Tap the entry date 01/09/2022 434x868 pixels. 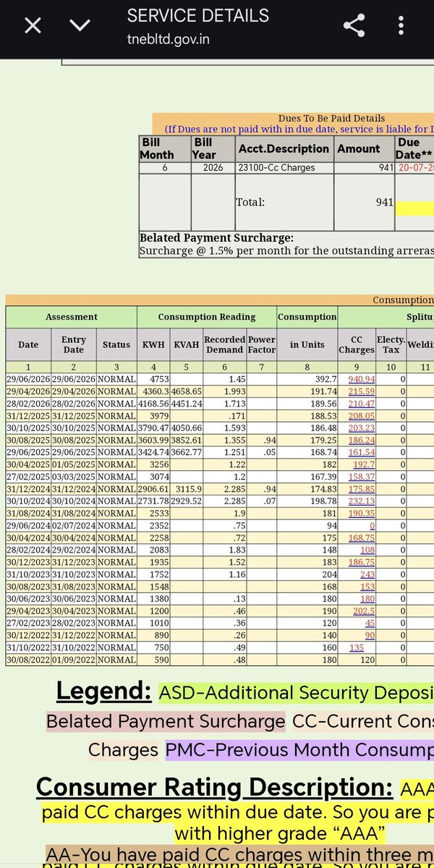74,660
